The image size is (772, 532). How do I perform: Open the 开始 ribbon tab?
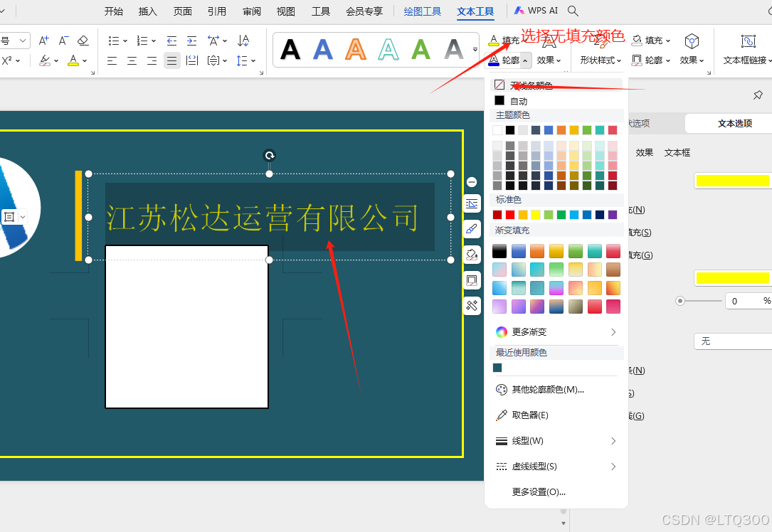113,11
